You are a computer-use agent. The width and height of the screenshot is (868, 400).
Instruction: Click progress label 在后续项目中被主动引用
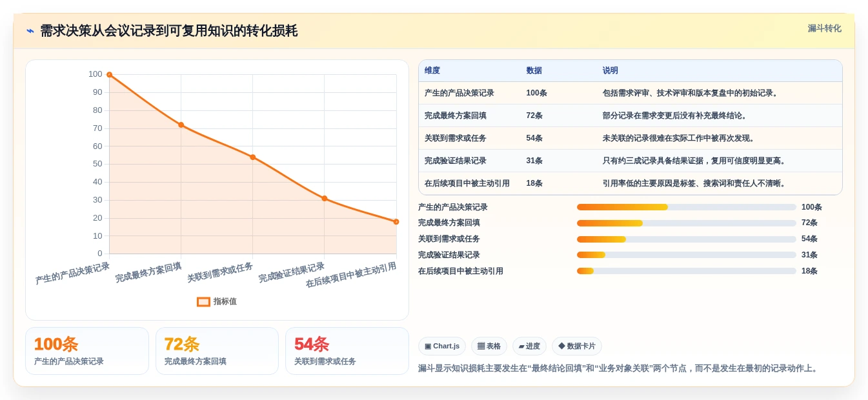(x=461, y=271)
